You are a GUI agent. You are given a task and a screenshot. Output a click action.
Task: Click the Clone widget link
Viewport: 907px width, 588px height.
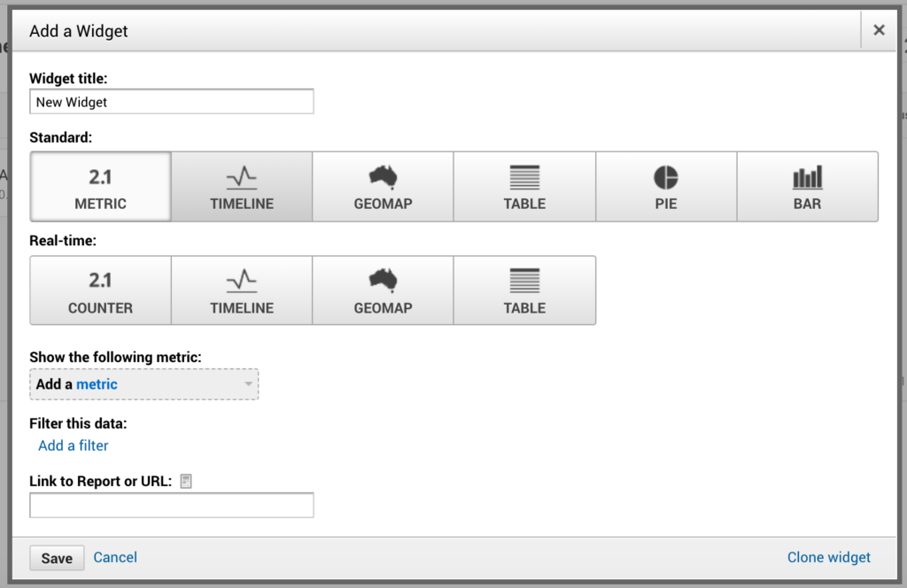tap(828, 557)
